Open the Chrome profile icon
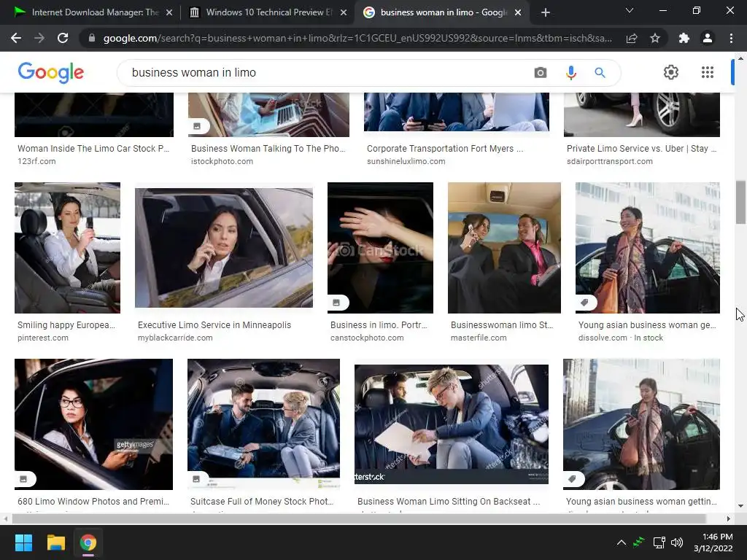 tap(708, 38)
